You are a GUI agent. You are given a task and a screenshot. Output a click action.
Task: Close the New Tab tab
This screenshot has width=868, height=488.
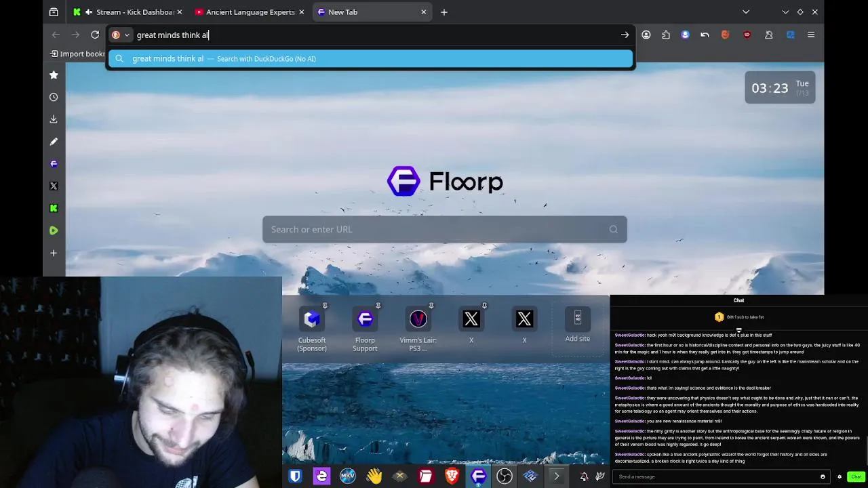tap(424, 12)
